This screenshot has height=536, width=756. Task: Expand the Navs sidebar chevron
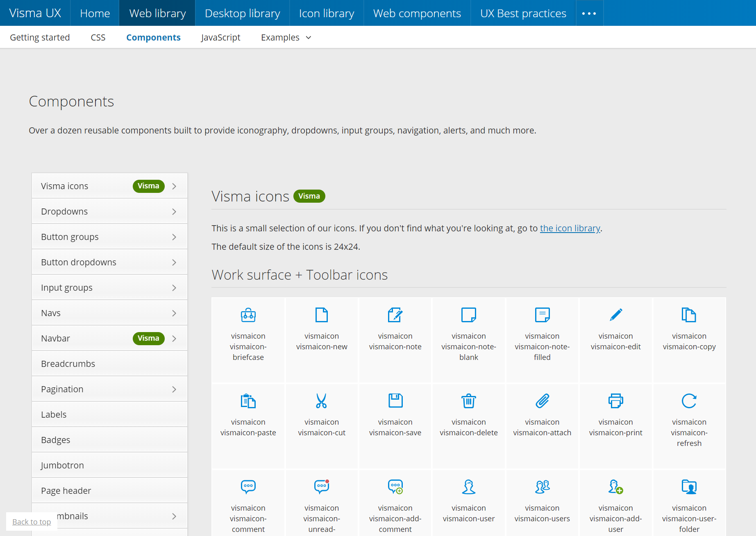click(174, 313)
